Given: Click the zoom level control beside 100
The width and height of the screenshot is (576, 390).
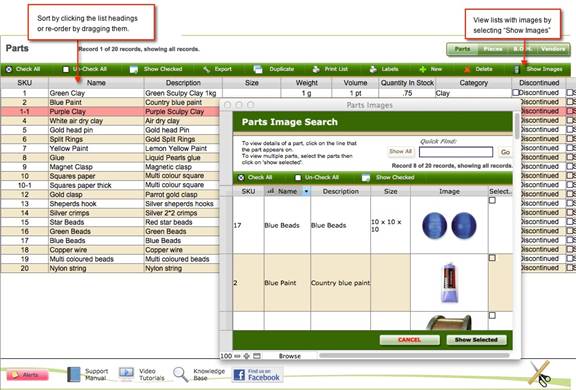Looking at the screenshot, I should coord(238,356).
